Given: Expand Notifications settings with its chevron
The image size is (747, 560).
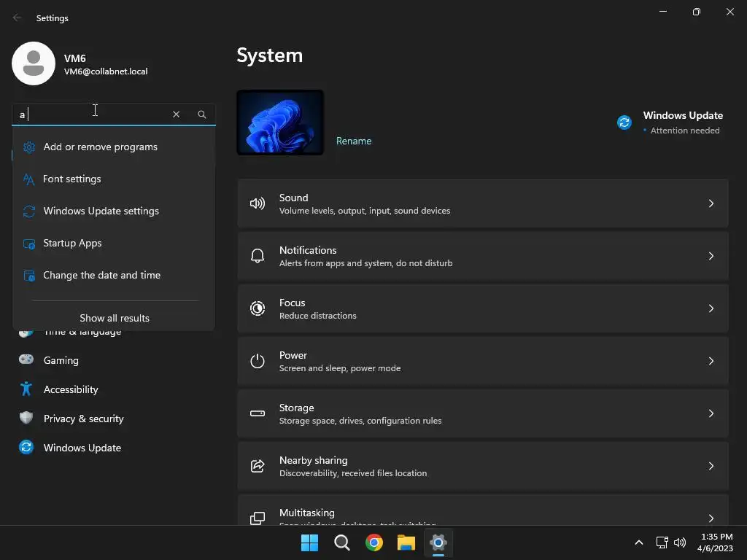Looking at the screenshot, I should coord(711,256).
